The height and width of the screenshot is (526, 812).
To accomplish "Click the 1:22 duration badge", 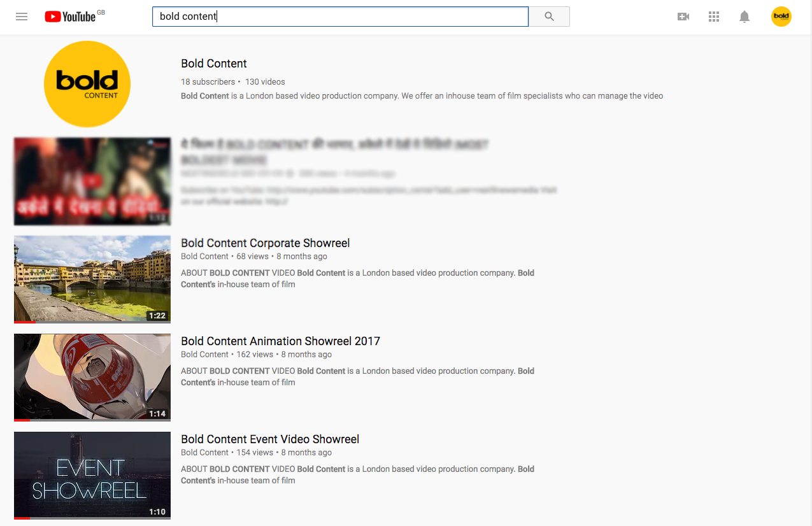I will point(157,316).
